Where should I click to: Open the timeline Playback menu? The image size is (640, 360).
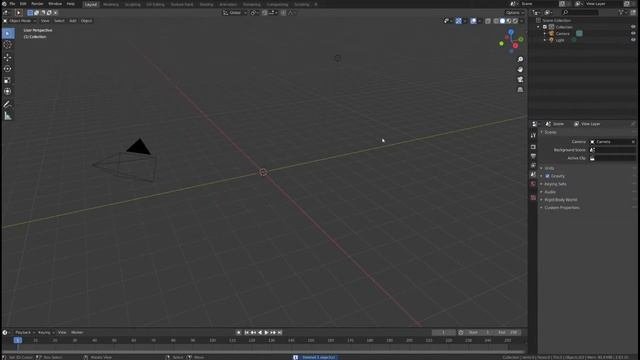coord(24,333)
